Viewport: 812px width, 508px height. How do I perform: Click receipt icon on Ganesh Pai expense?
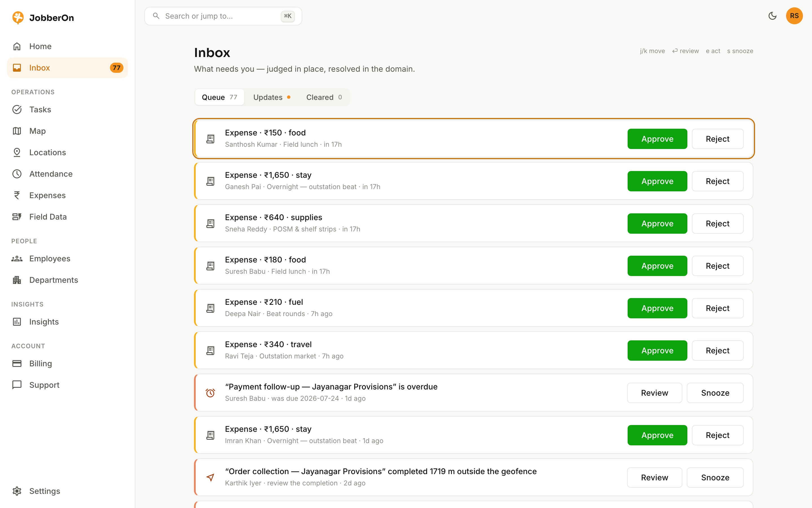click(x=210, y=181)
